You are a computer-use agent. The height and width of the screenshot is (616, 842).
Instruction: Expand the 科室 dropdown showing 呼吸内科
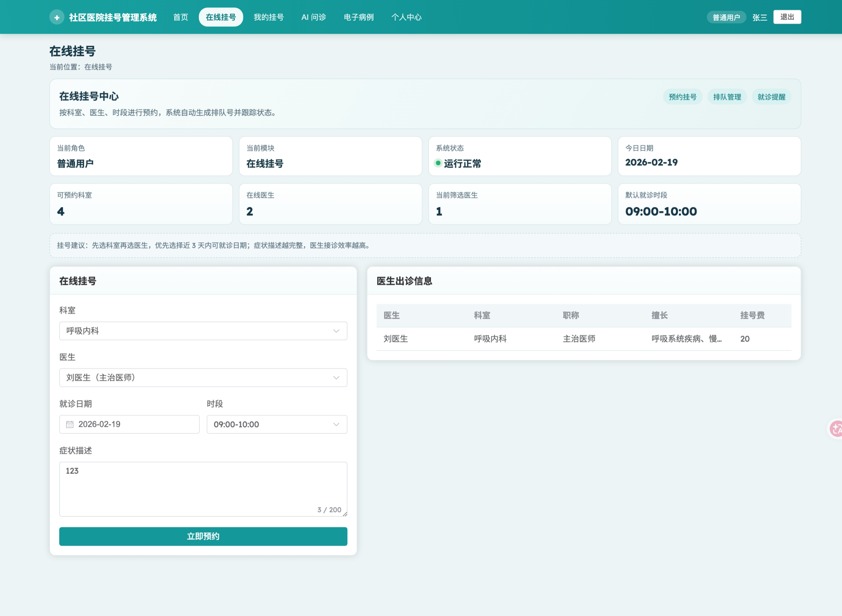click(x=203, y=331)
